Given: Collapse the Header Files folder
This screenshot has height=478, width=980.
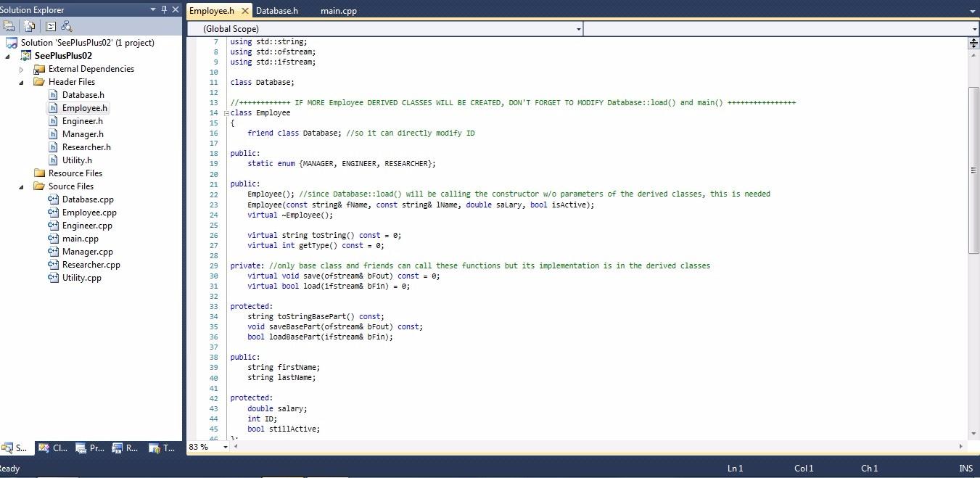Looking at the screenshot, I should point(21,82).
